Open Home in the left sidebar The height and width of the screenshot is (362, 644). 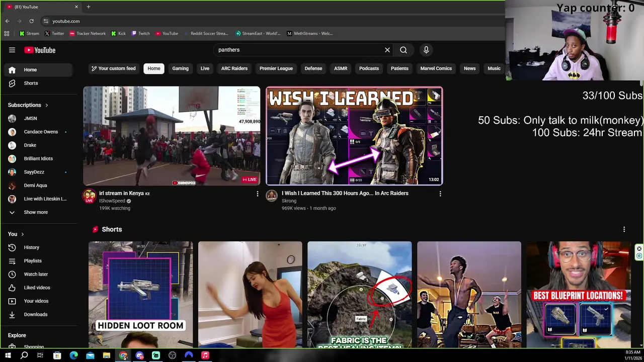click(x=38, y=70)
